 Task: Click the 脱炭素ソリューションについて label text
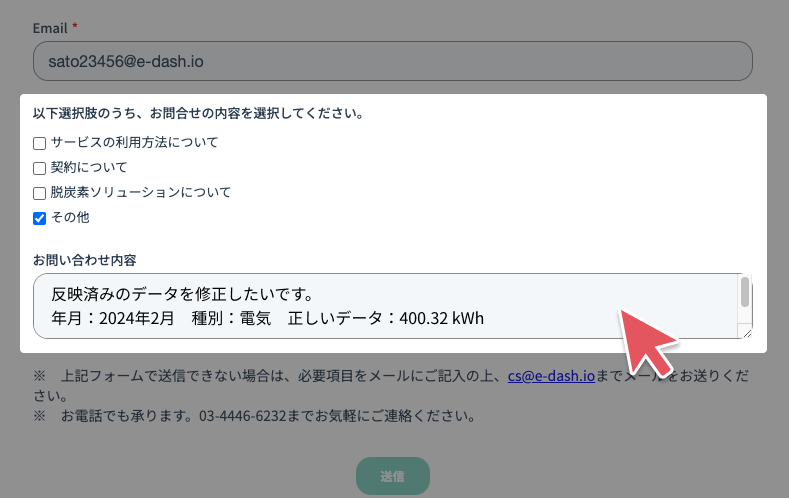141,193
